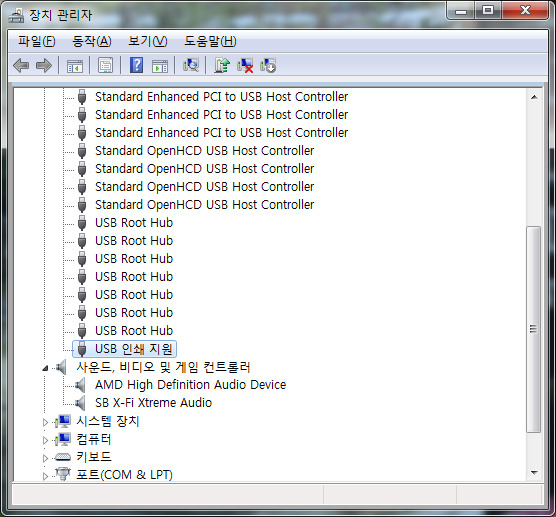This screenshot has width=556, height=517.
Task: Click the scroll up arrow button
Action: pos(534,97)
